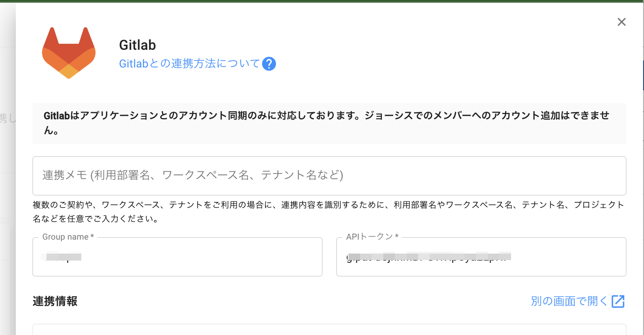The height and width of the screenshot is (335, 644).
Task: Click the dark green strip at top
Action: pyautogui.click(x=322, y=1)
